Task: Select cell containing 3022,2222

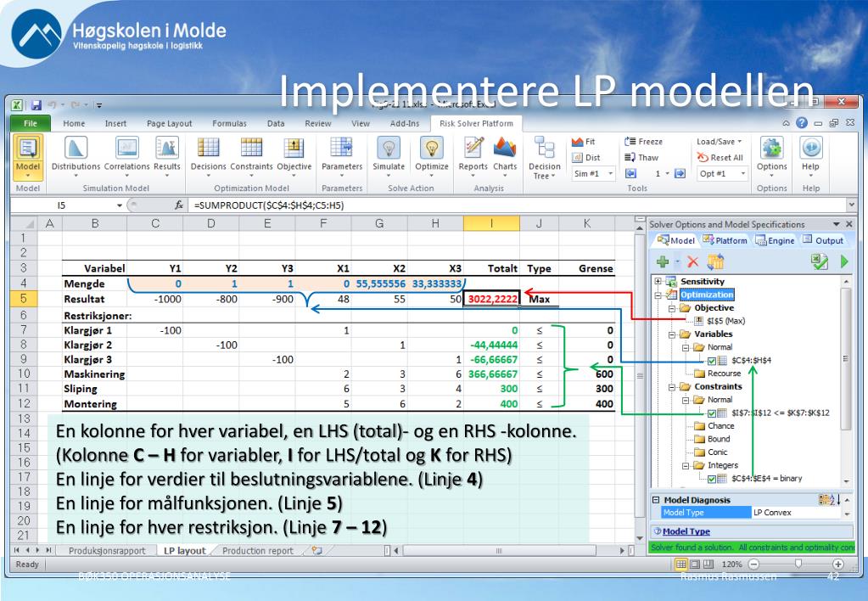Action: [491, 299]
